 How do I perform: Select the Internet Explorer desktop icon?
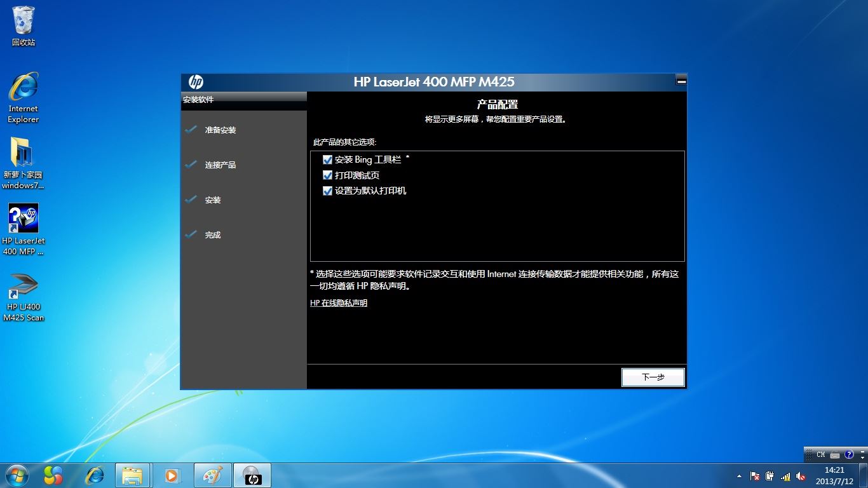pyautogui.click(x=24, y=97)
